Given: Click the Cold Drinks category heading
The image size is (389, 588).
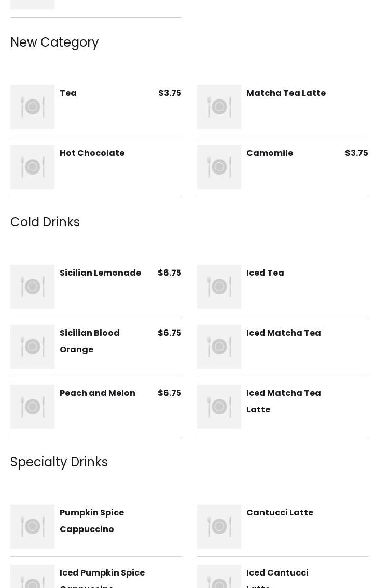Looking at the screenshot, I should tap(45, 222).
